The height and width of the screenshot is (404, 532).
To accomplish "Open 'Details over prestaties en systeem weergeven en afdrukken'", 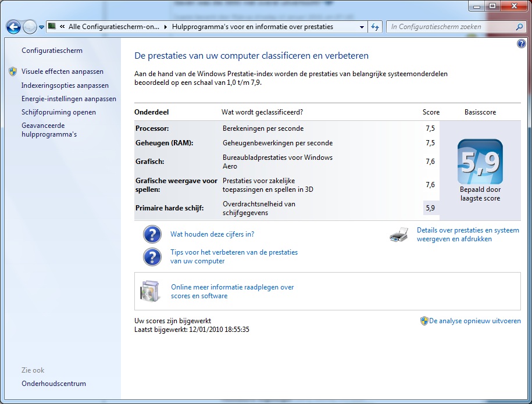I will (x=468, y=234).
